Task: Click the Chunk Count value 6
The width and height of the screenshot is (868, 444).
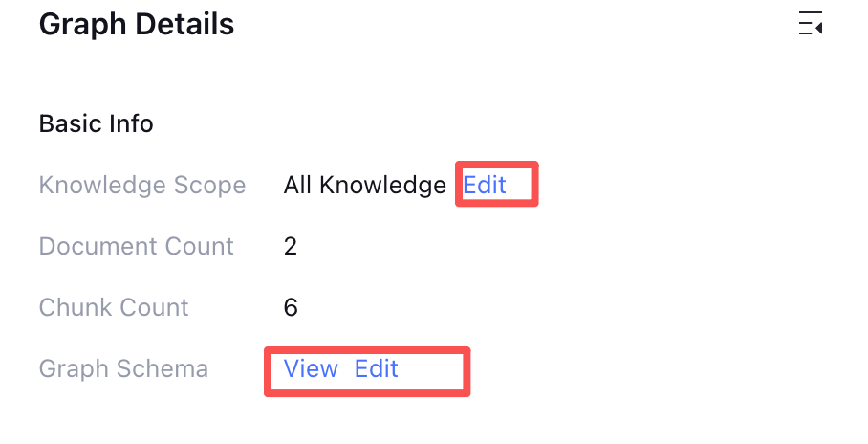Action: coord(291,307)
